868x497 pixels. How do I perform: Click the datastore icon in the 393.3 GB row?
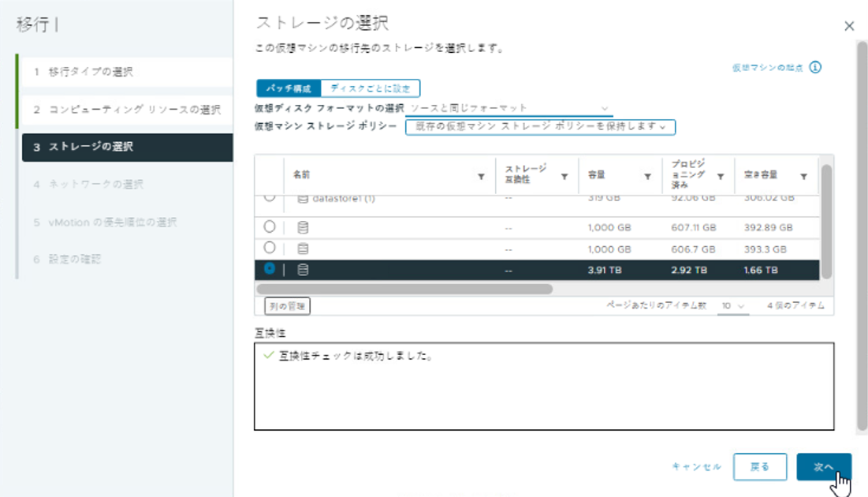303,248
